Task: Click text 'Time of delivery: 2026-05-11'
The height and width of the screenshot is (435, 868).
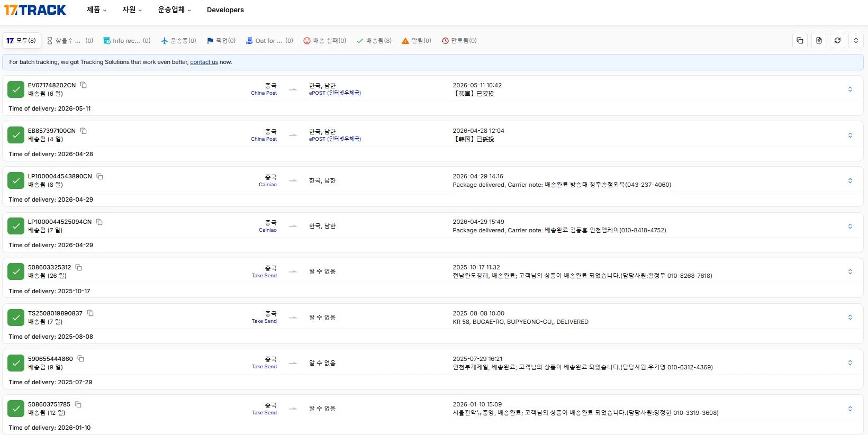Action: click(50, 108)
